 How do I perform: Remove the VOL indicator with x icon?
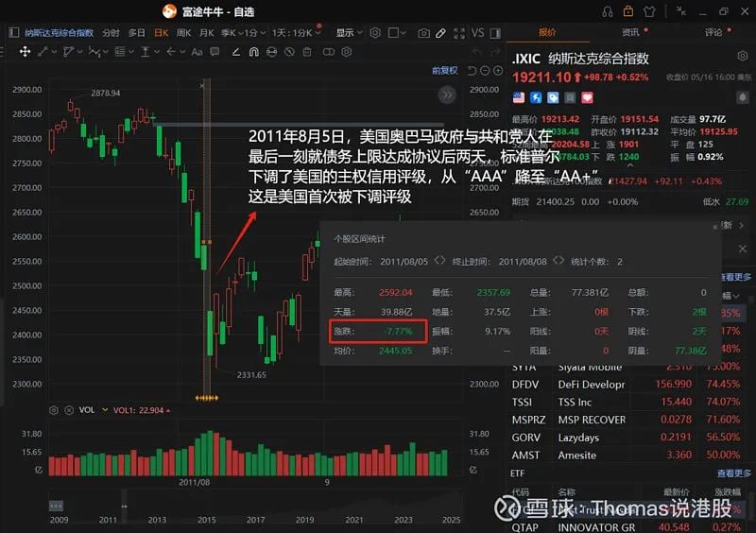69,410
